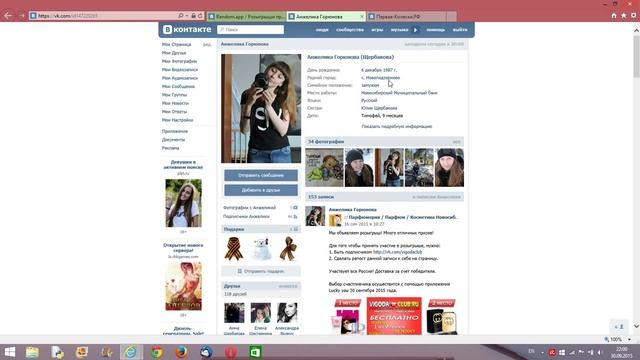Viewport: 640px width, 360px height.
Task: Go back with the browser back arrow
Action: [x=8, y=16]
